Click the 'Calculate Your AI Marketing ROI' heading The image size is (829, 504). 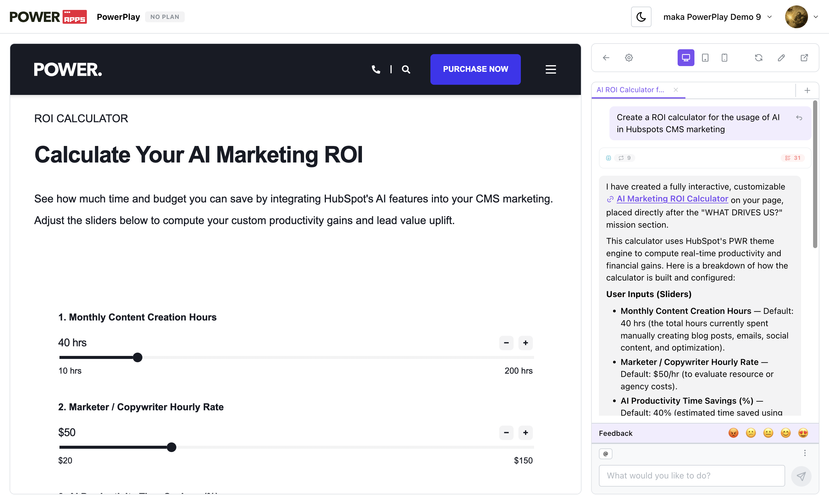tap(199, 155)
